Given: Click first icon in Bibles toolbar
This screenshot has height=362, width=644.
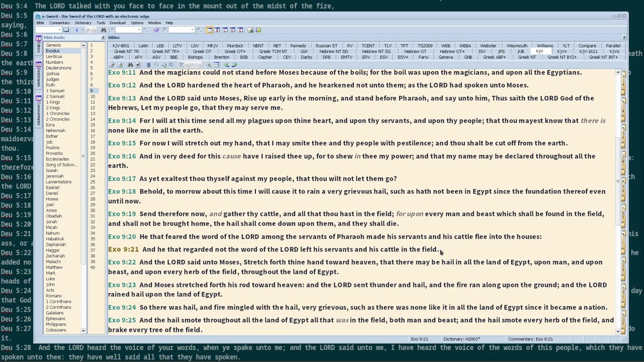Looking at the screenshot, I should [x=112, y=65].
